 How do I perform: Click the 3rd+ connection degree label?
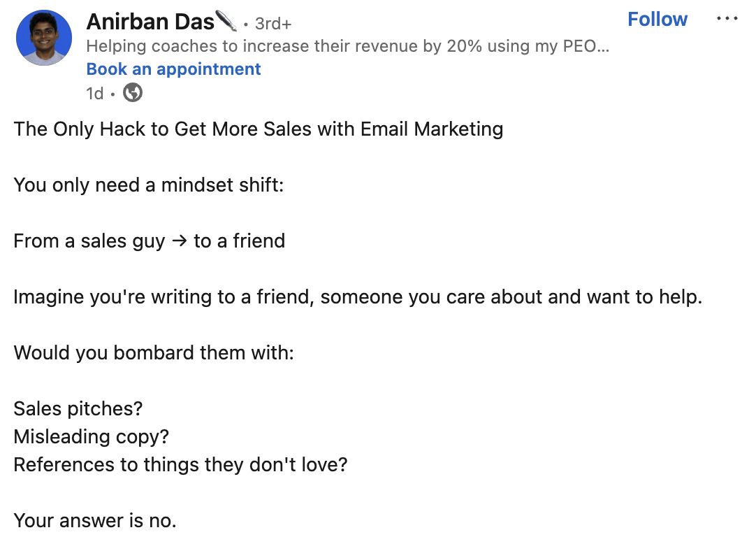pos(273,24)
